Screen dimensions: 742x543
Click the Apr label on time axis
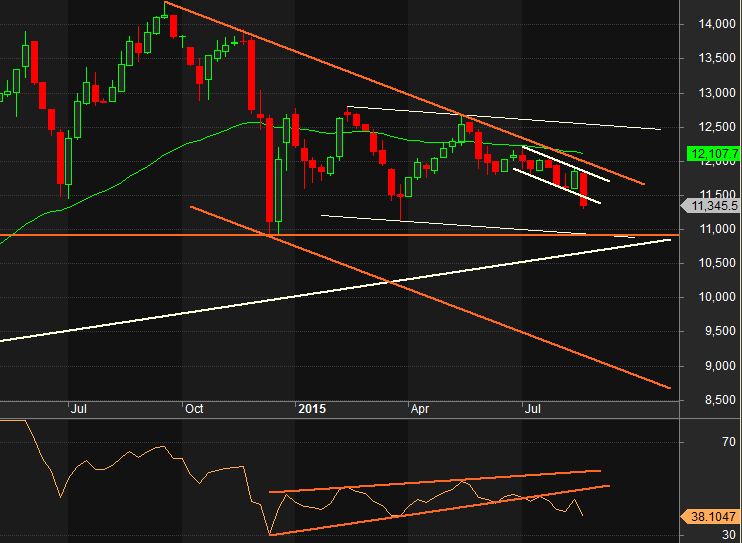click(420, 409)
